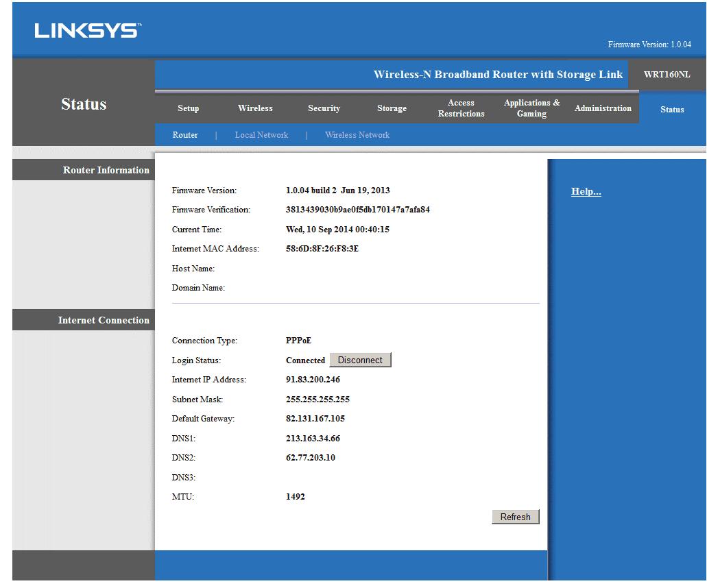Click the current time value Wed, 10 Sep 2014
The width and height of the screenshot is (707, 588).
337,230
